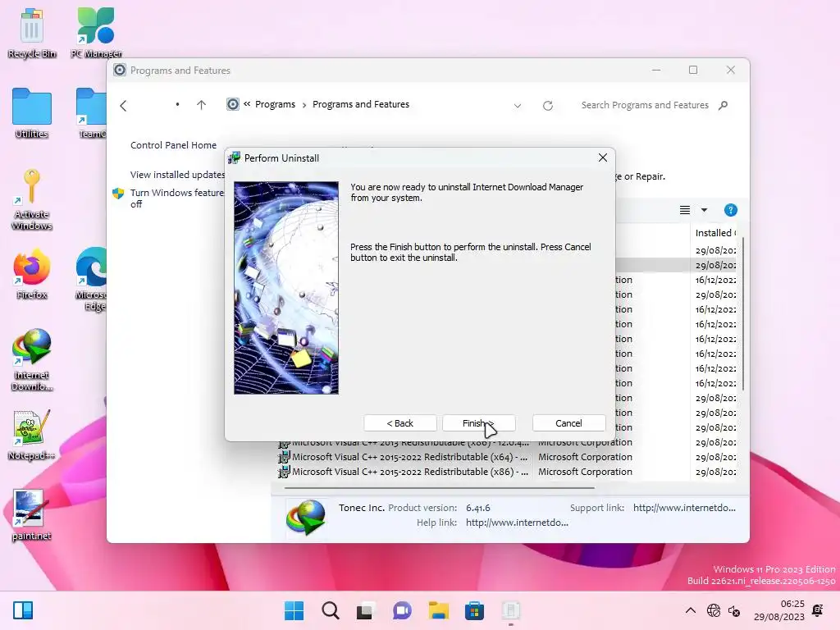Expand view options dropdown arrow

point(704,210)
